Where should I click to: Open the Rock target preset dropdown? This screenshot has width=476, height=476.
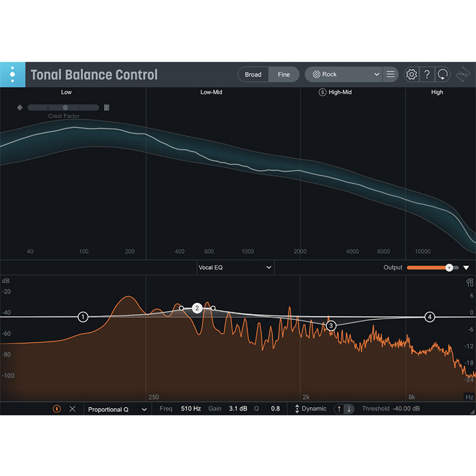point(344,74)
